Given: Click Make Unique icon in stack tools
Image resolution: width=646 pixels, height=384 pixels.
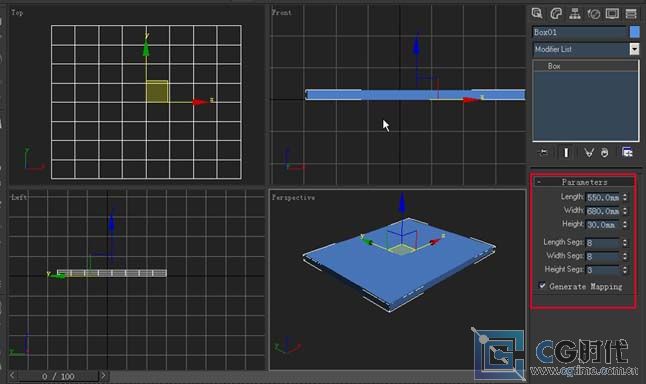Looking at the screenshot, I should point(589,153).
